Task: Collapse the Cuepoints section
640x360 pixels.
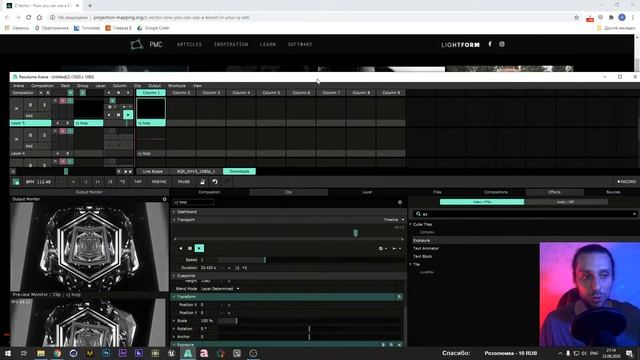Action: tap(174, 276)
